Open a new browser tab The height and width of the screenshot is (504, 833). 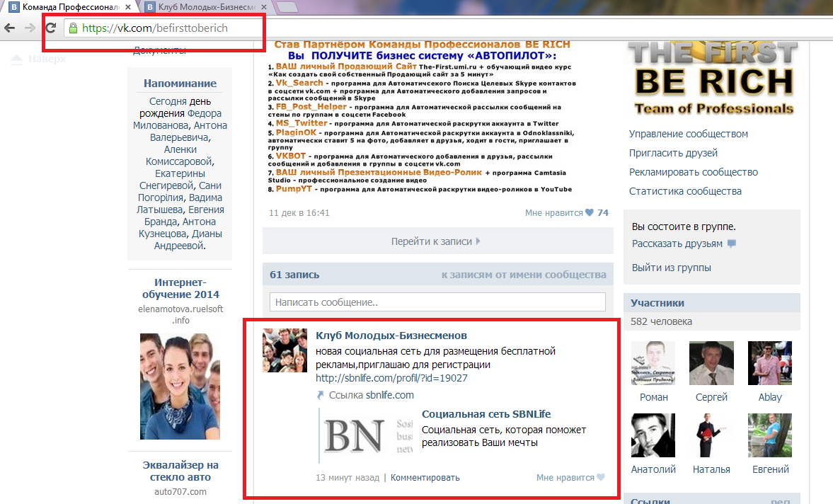point(287,7)
